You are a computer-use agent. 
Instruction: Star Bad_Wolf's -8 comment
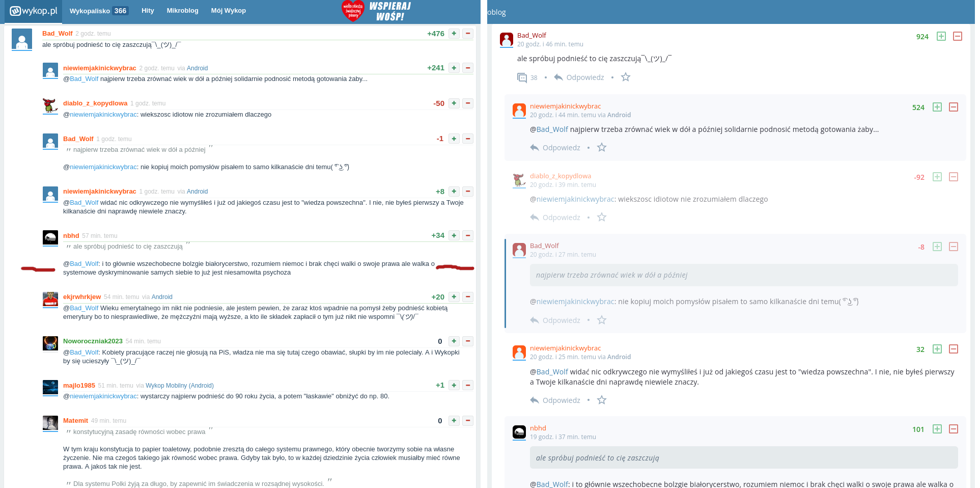(x=602, y=320)
